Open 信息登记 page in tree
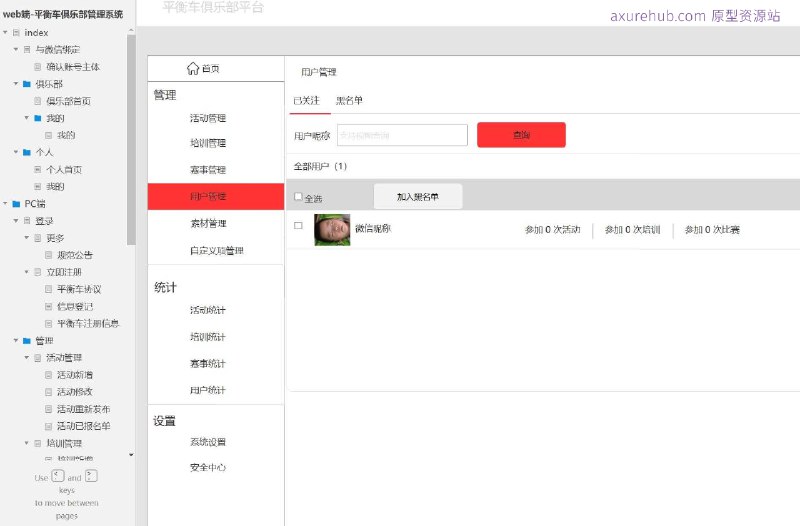The image size is (800, 526). (x=75, y=307)
